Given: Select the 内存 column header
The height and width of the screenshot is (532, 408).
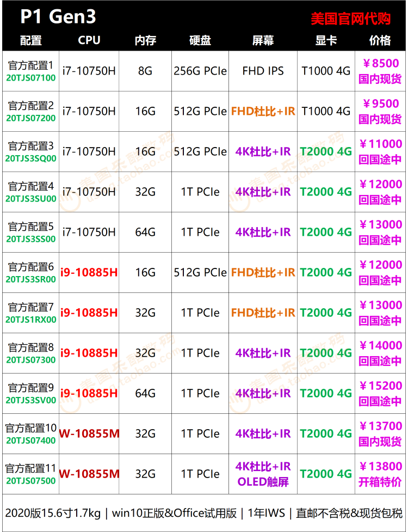Looking at the screenshot, I should (x=145, y=40).
